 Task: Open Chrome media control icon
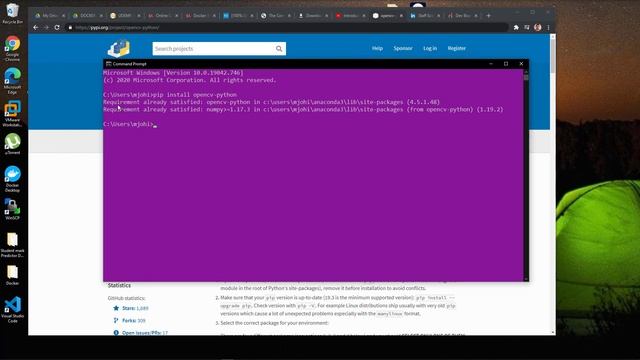point(527,27)
